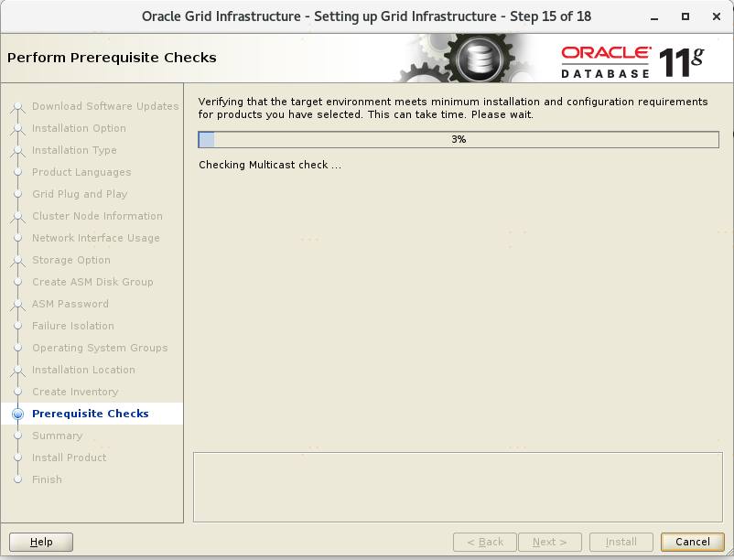The width and height of the screenshot is (734, 560).
Task: Select the Storage Option step
Action: (70, 260)
